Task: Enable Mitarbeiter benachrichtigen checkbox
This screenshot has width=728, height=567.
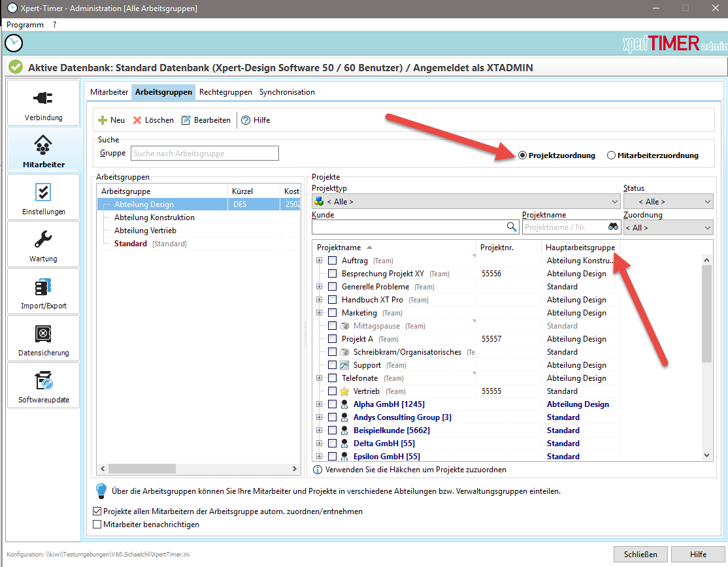Action: tap(97, 524)
